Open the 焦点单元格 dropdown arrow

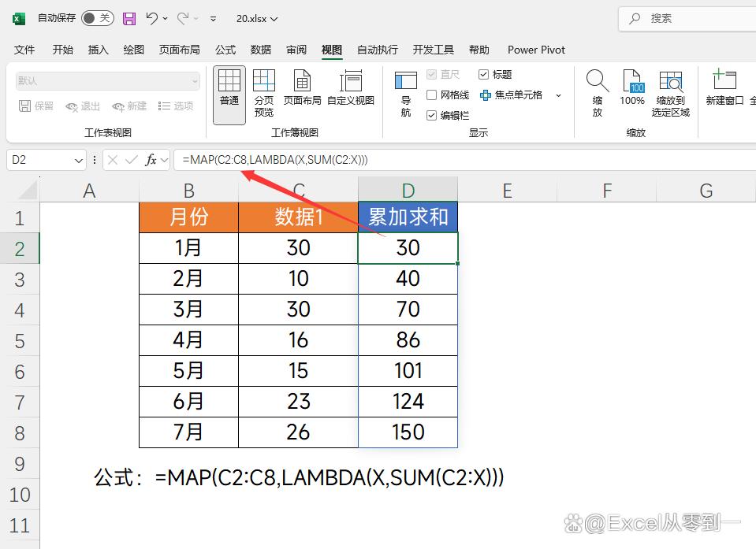[x=558, y=95]
